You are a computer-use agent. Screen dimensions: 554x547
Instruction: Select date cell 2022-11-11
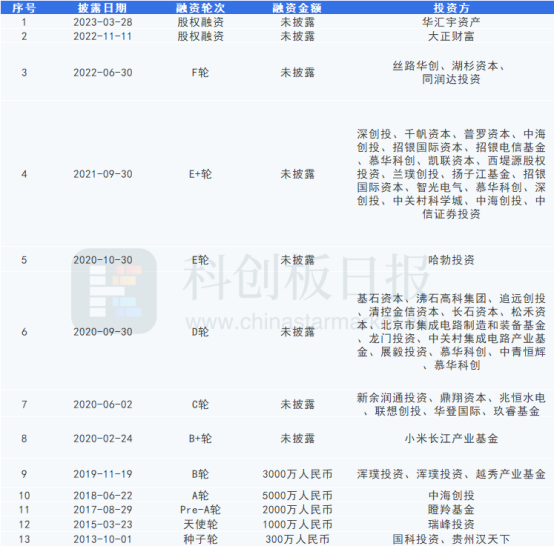click(102, 36)
